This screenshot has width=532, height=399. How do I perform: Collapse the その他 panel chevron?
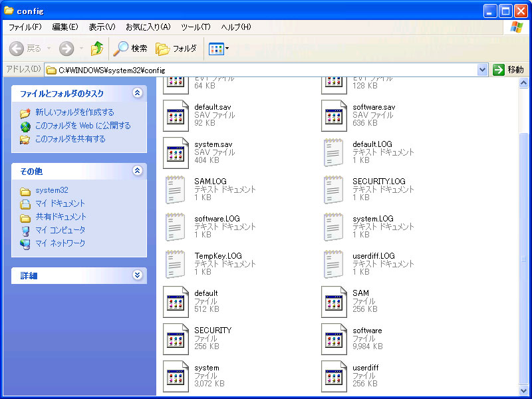tap(138, 171)
